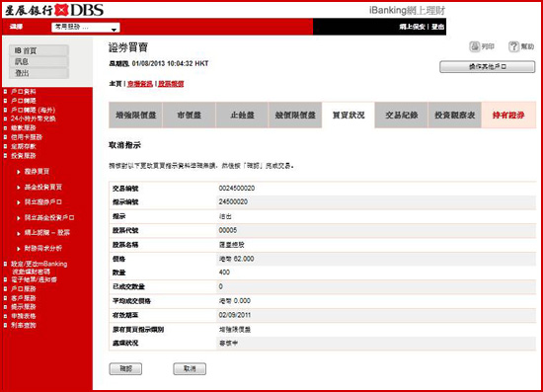Confirm cancellation with 確認 button
Image resolution: width=543 pixels, height=392 pixels.
[x=125, y=369]
